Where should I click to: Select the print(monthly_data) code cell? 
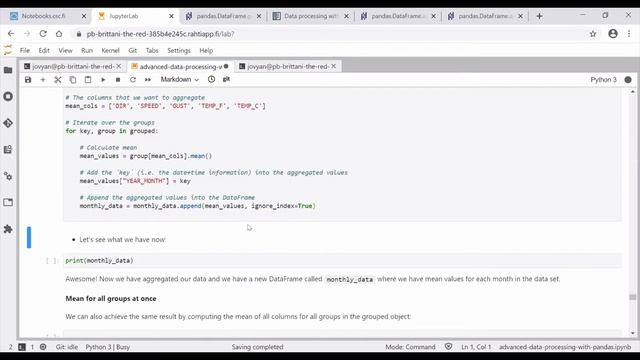tap(342, 260)
